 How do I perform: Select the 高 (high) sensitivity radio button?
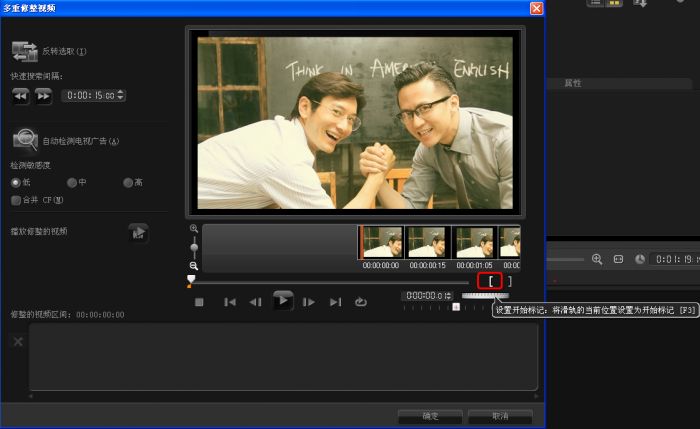(x=127, y=182)
